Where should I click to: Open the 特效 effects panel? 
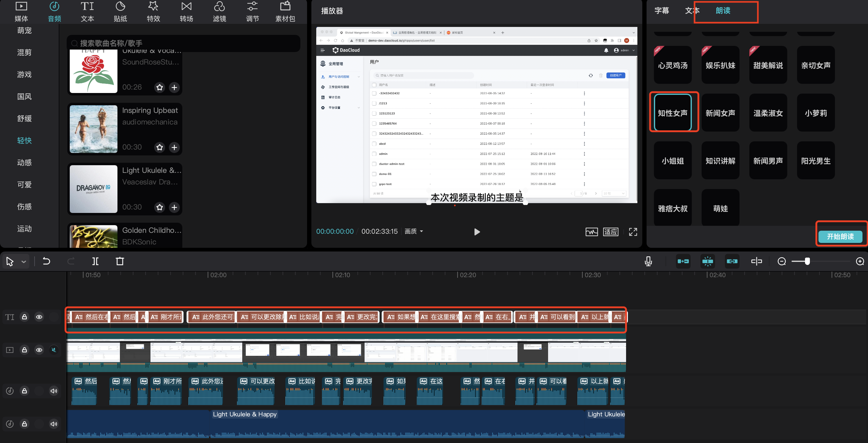click(x=153, y=11)
